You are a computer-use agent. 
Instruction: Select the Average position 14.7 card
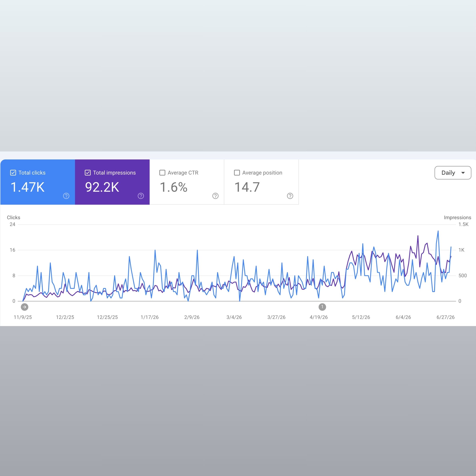point(261,182)
